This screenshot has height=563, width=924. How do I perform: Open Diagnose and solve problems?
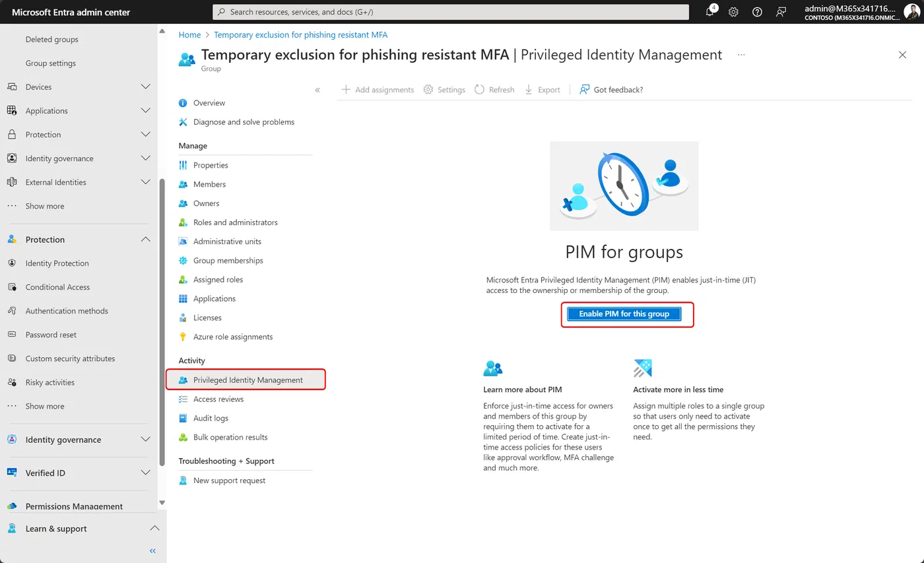click(x=245, y=122)
